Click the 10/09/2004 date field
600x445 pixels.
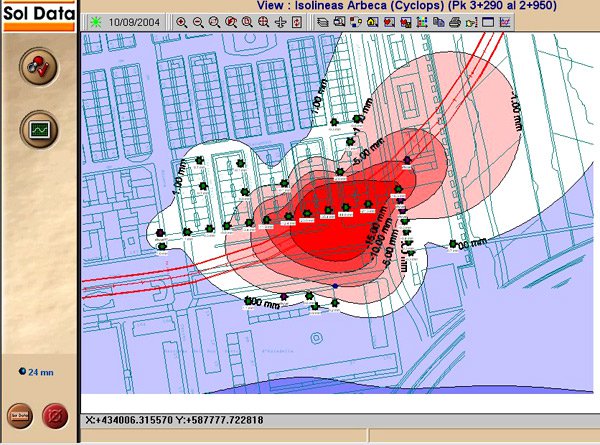point(134,22)
